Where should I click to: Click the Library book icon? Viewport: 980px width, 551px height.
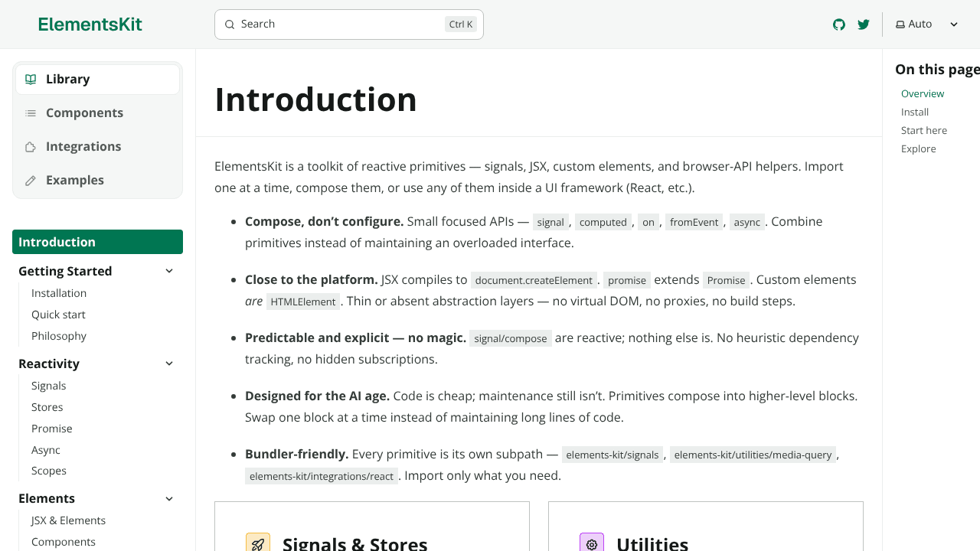(x=31, y=80)
